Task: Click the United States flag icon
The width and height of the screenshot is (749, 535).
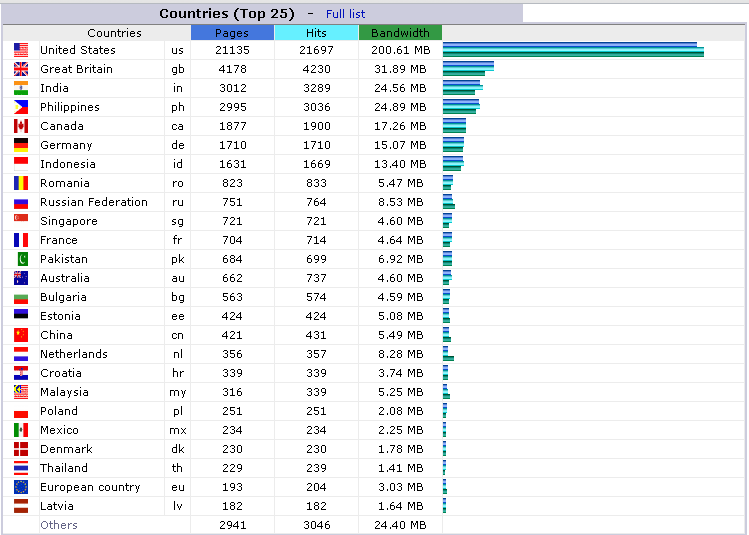Action: [21, 50]
